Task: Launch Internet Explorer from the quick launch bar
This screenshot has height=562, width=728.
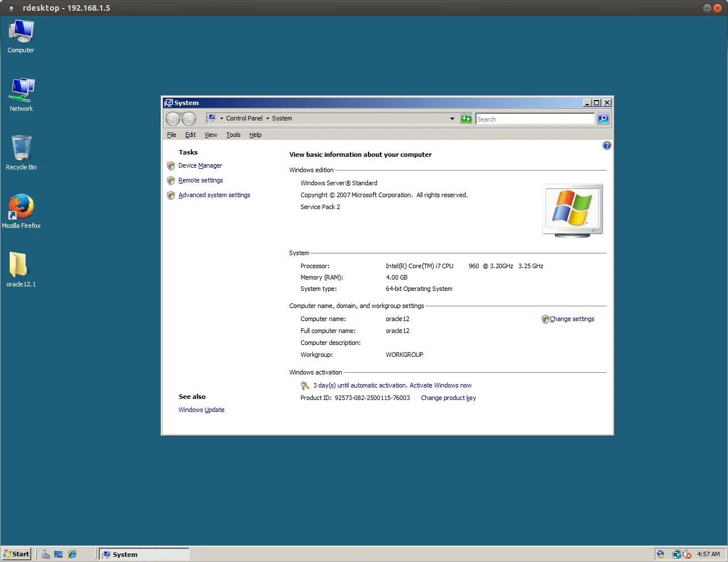Action: click(72, 554)
